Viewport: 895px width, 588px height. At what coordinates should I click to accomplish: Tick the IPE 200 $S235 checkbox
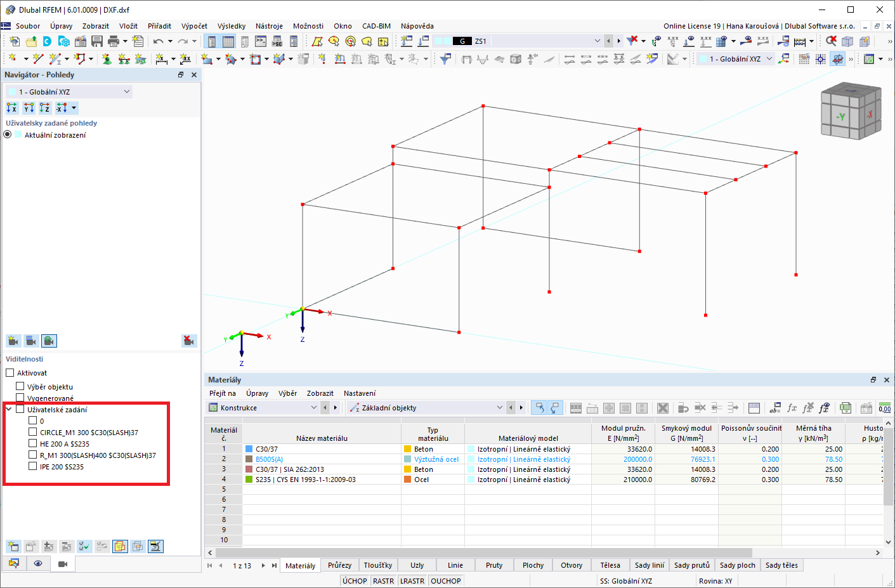pyautogui.click(x=32, y=466)
